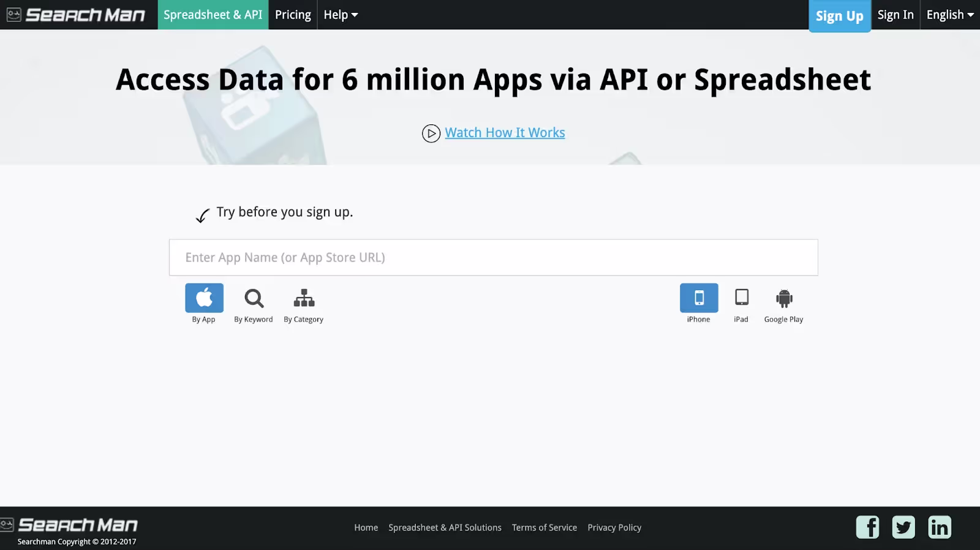The width and height of the screenshot is (980, 550).
Task: Expand the Help dropdown menu
Action: click(341, 15)
